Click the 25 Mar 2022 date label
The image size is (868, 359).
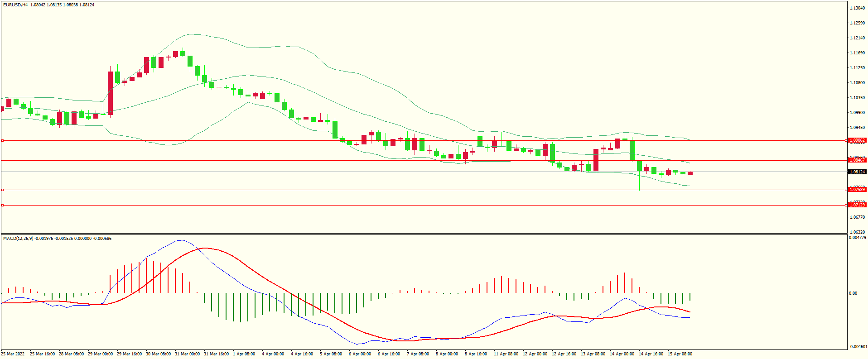click(13, 354)
